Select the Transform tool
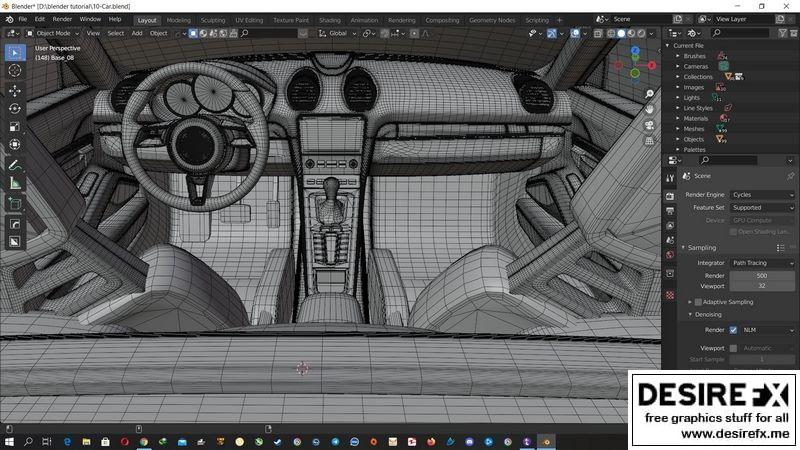 coord(15,144)
